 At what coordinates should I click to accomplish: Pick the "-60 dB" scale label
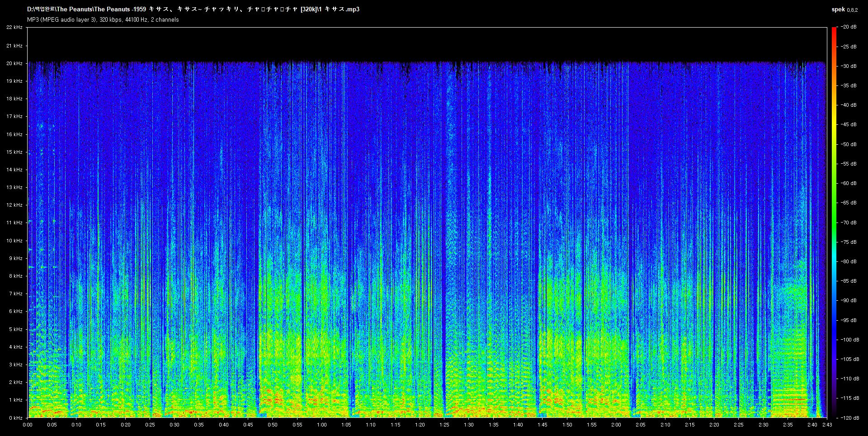[x=849, y=183]
